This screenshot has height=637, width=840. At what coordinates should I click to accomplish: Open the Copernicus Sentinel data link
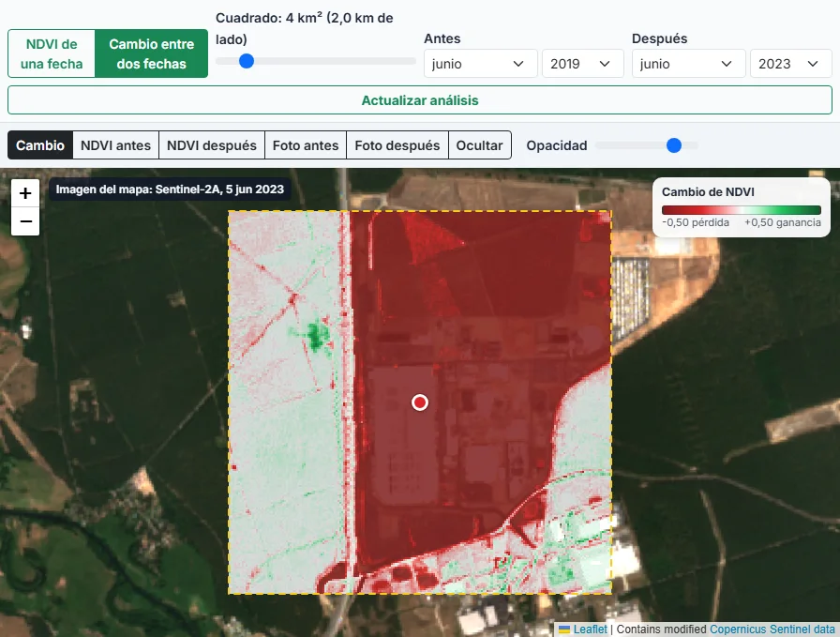coord(772,629)
